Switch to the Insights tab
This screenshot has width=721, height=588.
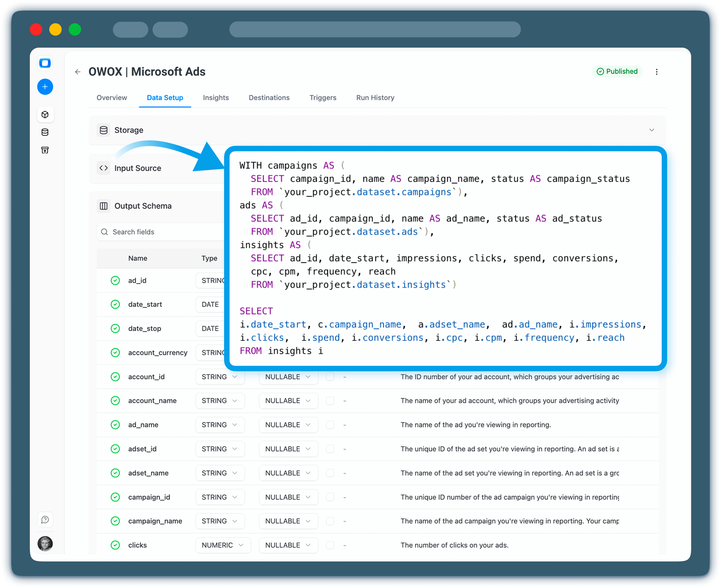point(216,97)
